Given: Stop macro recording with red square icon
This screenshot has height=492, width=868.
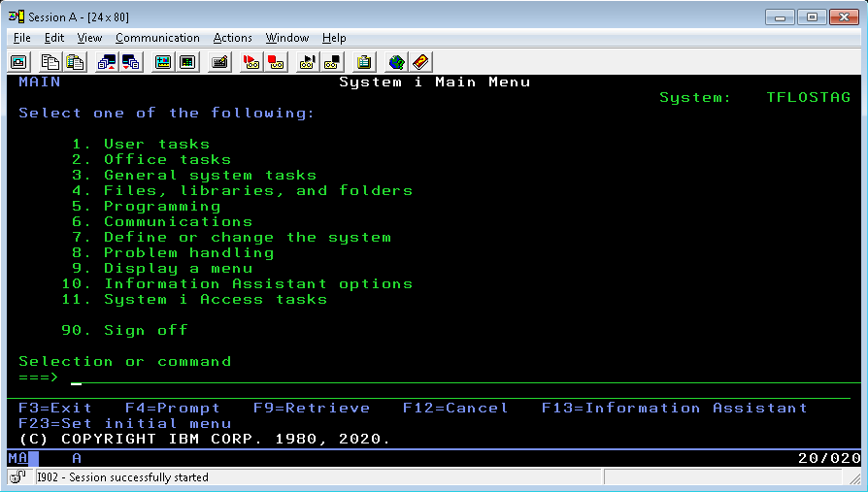Looking at the screenshot, I should click(276, 62).
